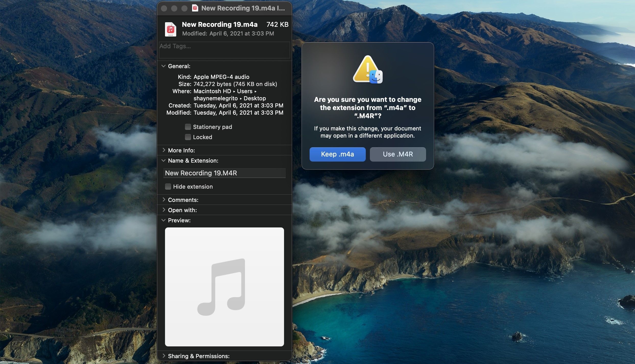This screenshot has width=635, height=364.
Task: Click the Get Info window icon for file
Action: [171, 29]
